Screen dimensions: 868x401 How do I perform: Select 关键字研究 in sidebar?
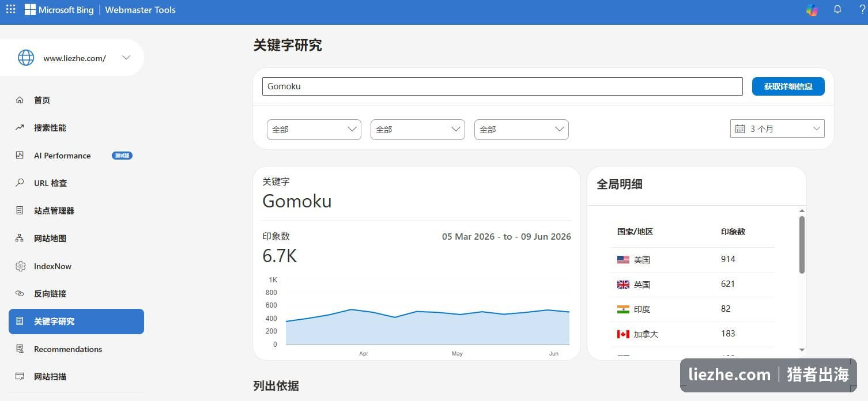point(76,321)
